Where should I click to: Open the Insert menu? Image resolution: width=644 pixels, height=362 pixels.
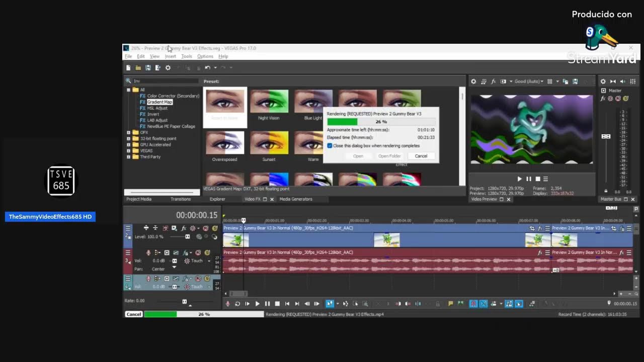[x=171, y=56]
